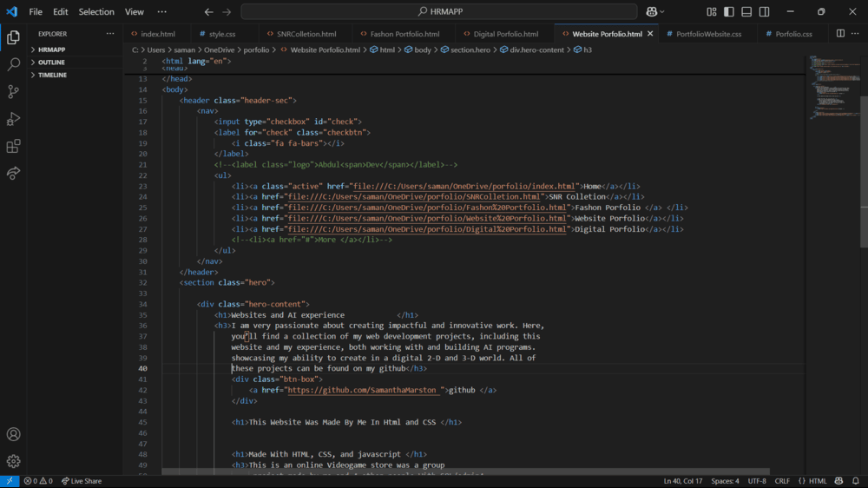Viewport: 868px width, 488px height.
Task: Click the Accounts icon in activity bar
Action: click(13, 434)
